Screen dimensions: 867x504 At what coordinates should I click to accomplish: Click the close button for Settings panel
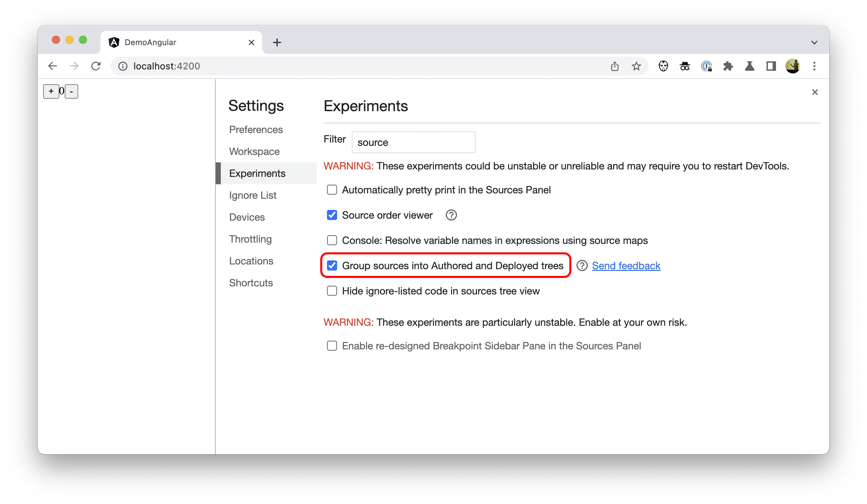point(815,92)
